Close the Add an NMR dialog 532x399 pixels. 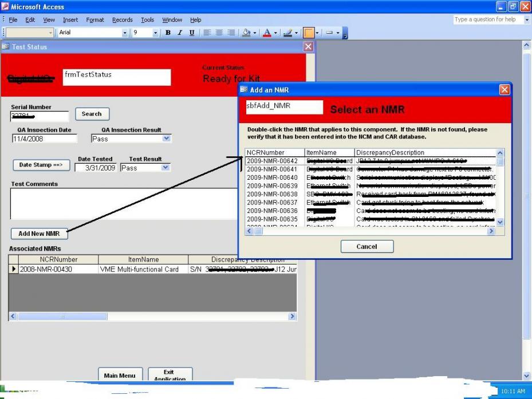tap(505, 89)
